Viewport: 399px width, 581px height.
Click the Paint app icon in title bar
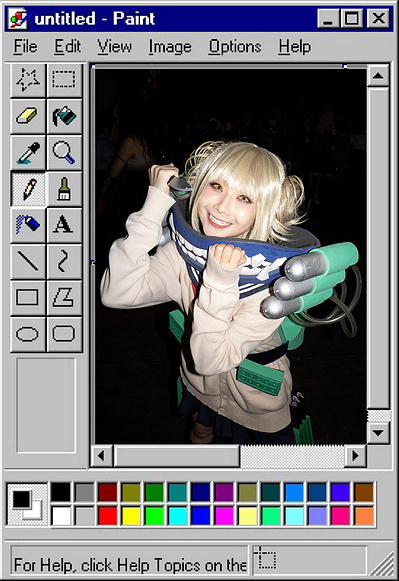point(18,19)
